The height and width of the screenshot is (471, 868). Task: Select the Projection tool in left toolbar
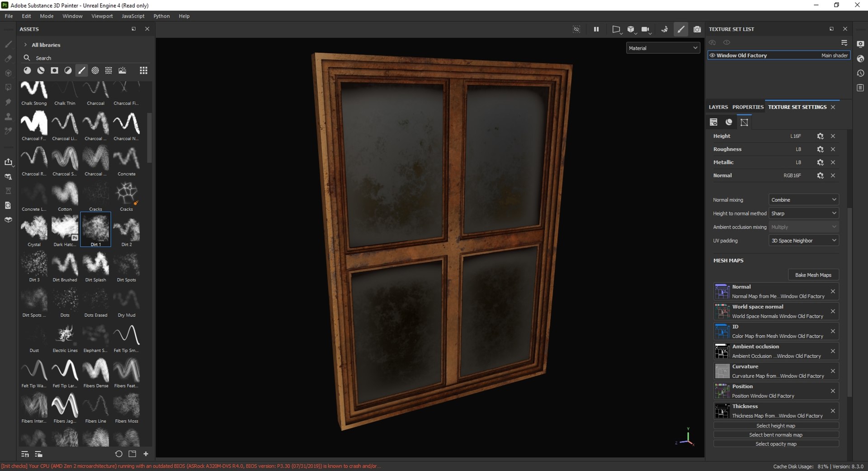(x=8, y=73)
